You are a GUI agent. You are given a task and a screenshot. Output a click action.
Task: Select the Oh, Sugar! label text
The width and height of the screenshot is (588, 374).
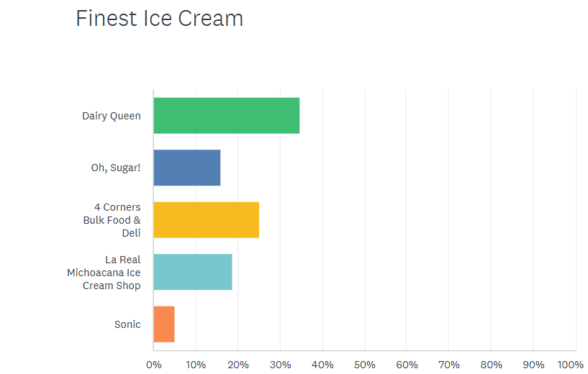pyautogui.click(x=116, y=168)
